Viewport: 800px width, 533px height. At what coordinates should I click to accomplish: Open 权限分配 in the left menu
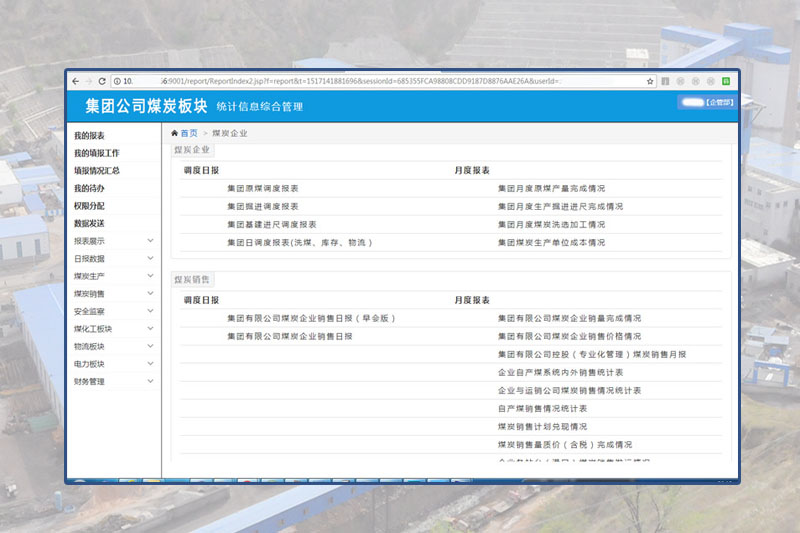tap(89, 206)
